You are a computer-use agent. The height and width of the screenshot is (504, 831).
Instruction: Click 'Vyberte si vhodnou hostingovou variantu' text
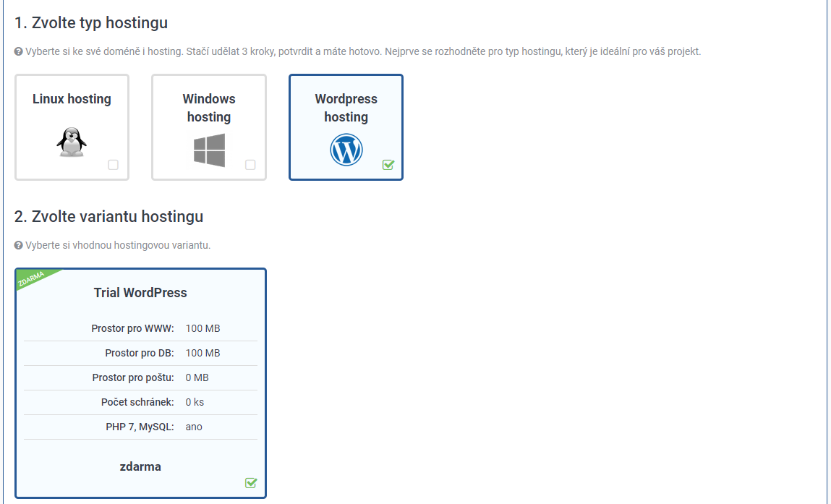pyautogui.click(x=118, y=245)
